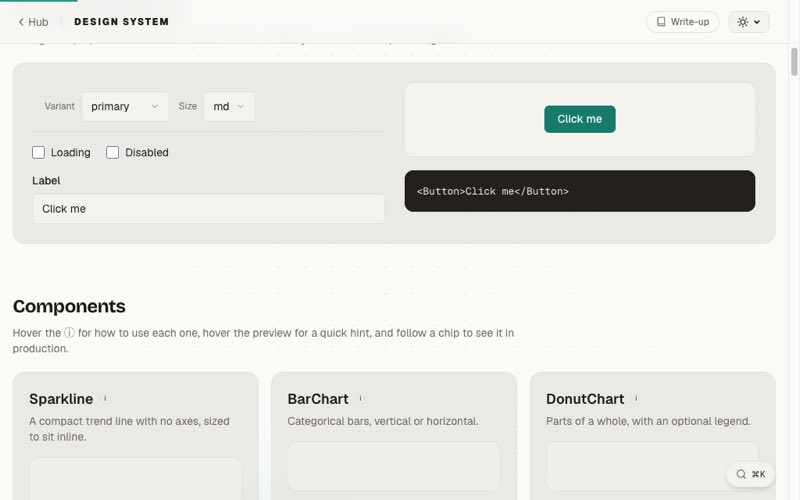This screenshot has height=500, width=800.
Task: Click the BarChart preview area
Action: (394, 466)
